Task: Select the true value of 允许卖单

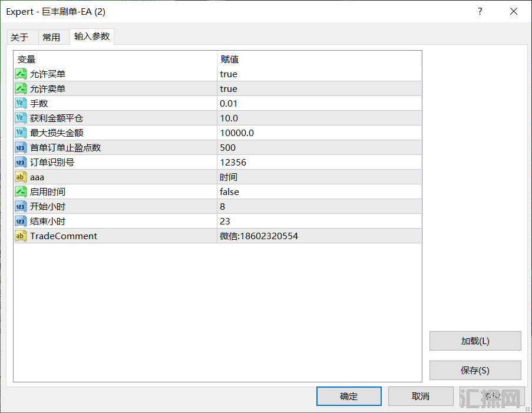Action: pos(229,89)
